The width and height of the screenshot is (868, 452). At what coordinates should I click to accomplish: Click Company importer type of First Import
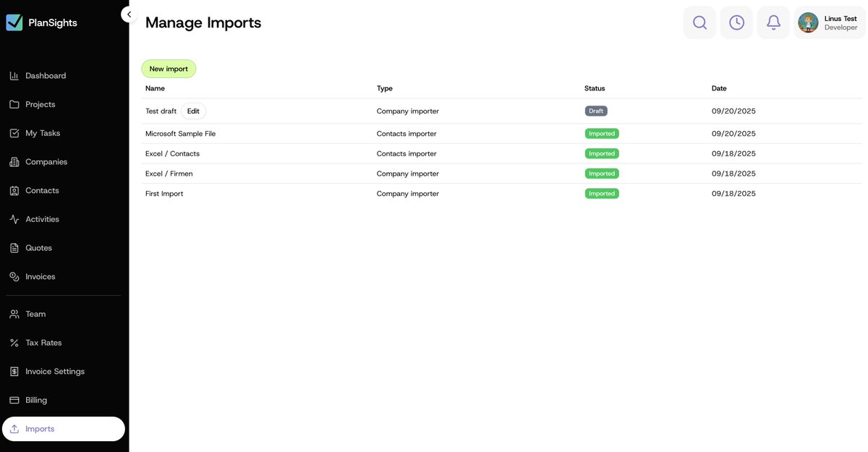tap(408, 194)
